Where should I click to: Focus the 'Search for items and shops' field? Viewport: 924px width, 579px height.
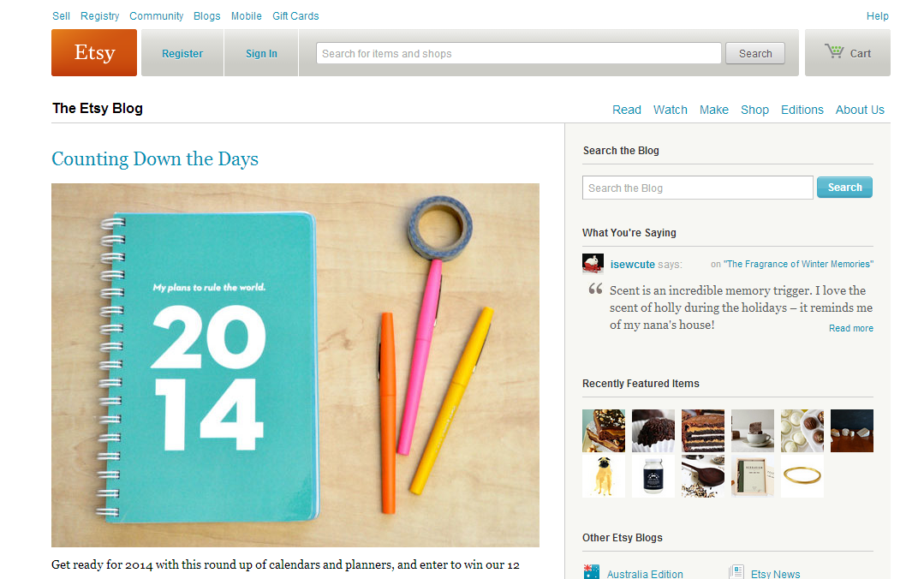[519, 53]
